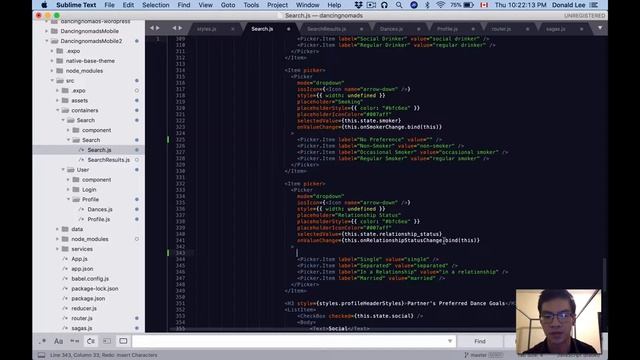Expand the node_modules folder under DancingnomadsMobile2
640x360 pixels.
(x=52, y=71)
